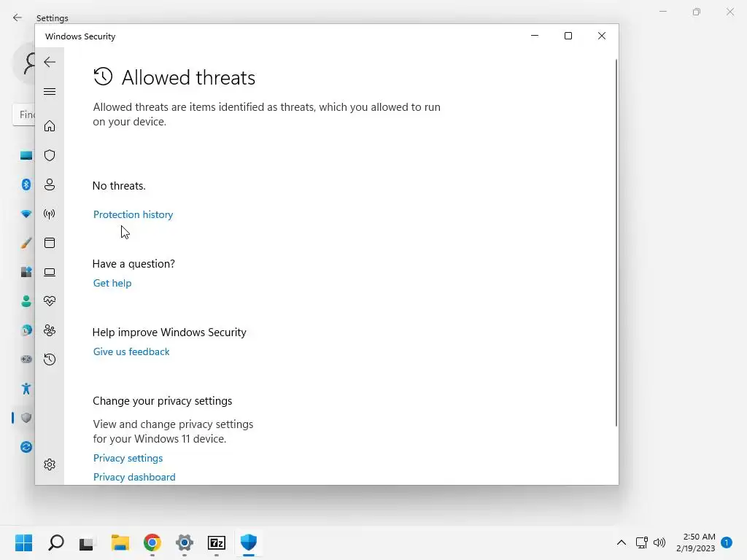Open the clock showing 2:50 AM
747x560 pixels.
(x=696, y=542)
